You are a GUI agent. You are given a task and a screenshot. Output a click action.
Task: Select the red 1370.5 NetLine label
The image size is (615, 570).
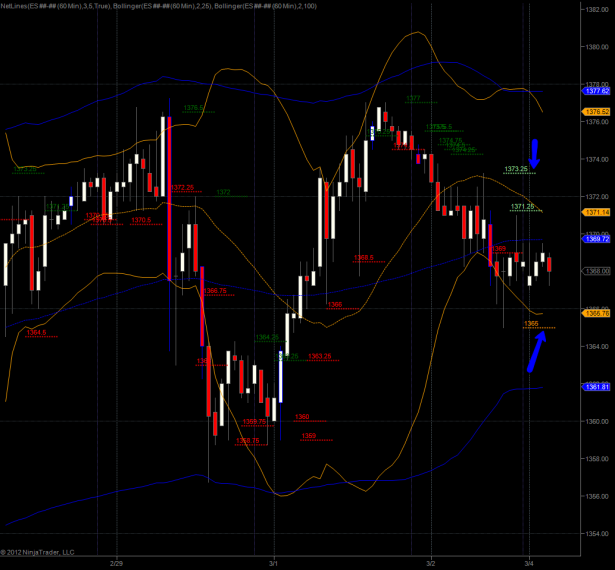pos(141,220)
